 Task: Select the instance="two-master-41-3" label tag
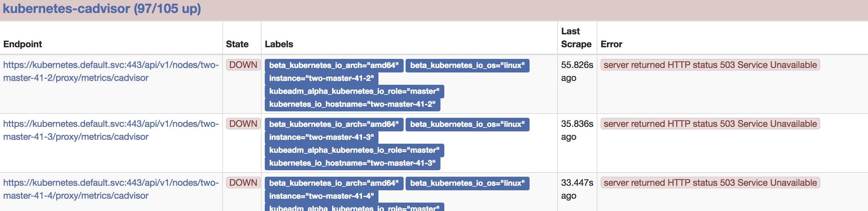[x=321, y=138]
